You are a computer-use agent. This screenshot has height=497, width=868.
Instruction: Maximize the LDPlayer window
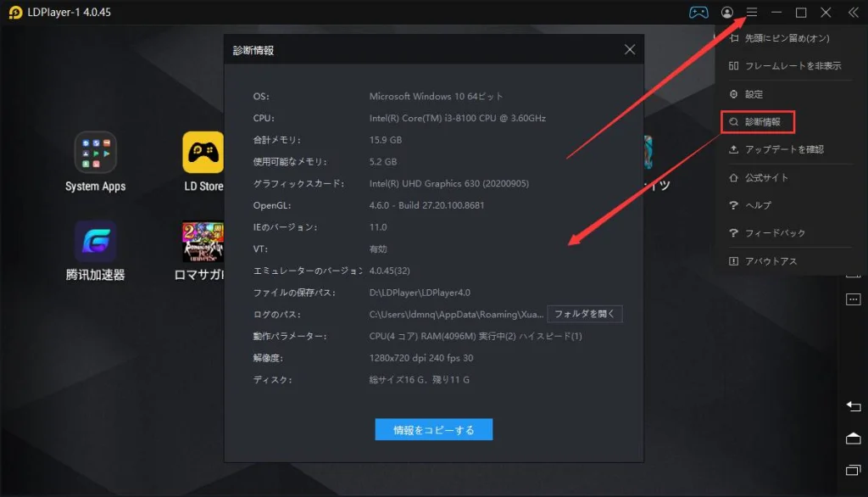[x=801, y=12]
